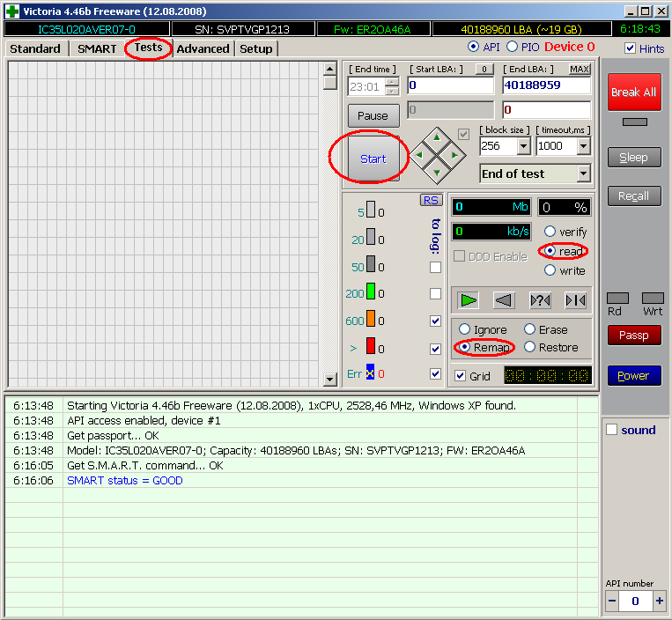Click the grid scrollbar down arrow
This screenshot has width=672, height=620.
pos(329,379)
